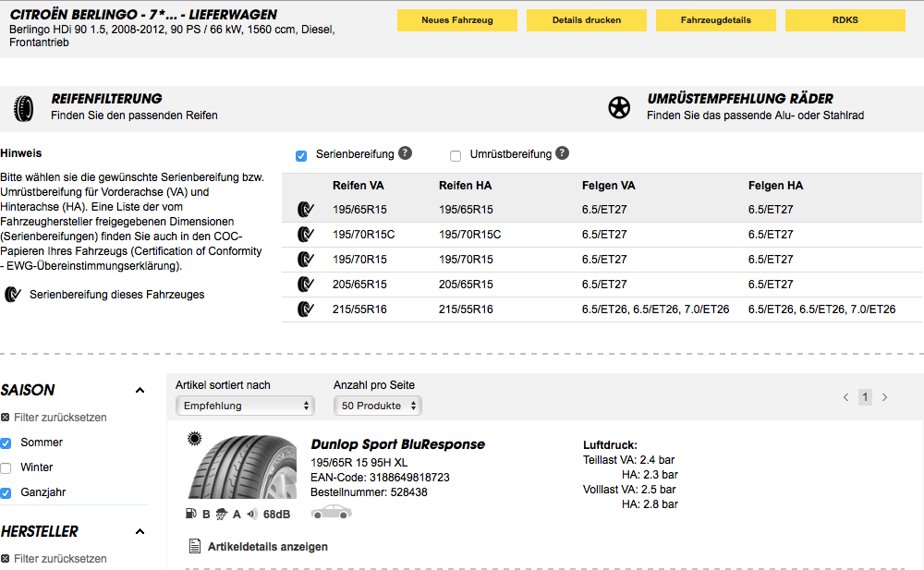Click the 195/65R 15 95H XL size text
Viewport: 924px width, 570px height.
[x=359, y=463]
